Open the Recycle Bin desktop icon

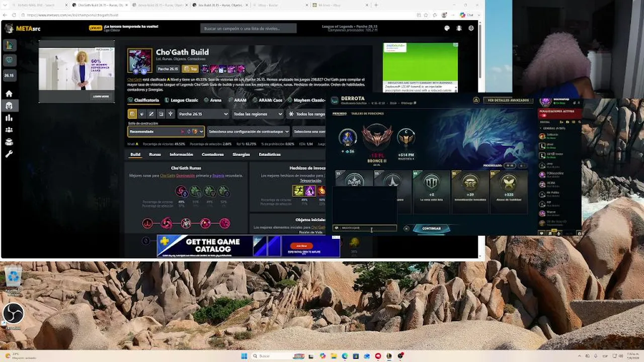pos(13,280)
